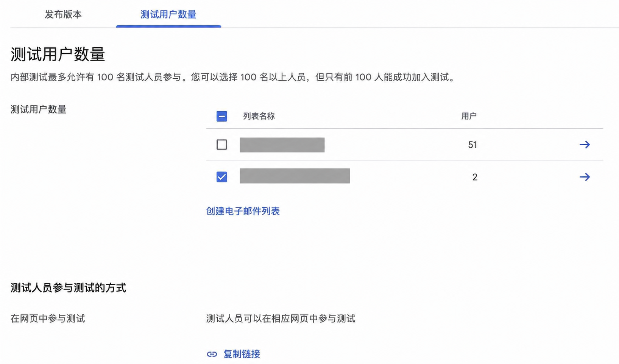Click the large 测试用户数量 page heading
This screenshot has height=364, width=619.
(x=58, y=54)
